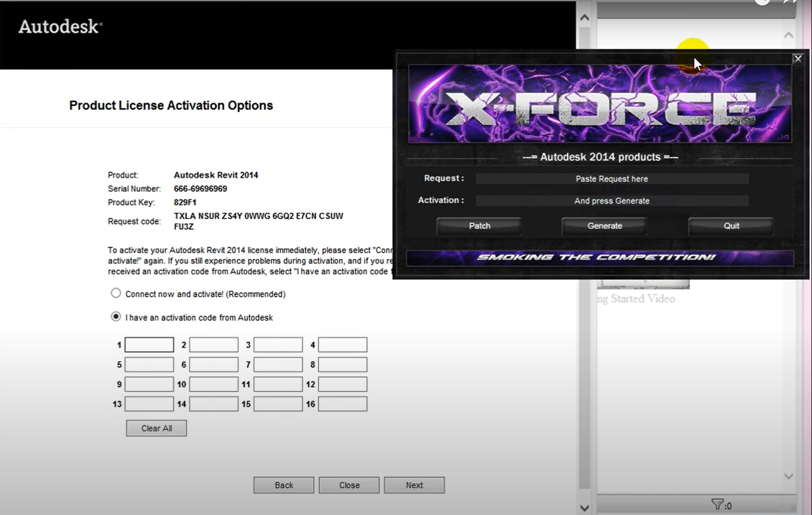Select "I have an activation code" radio option

point(116,317)
